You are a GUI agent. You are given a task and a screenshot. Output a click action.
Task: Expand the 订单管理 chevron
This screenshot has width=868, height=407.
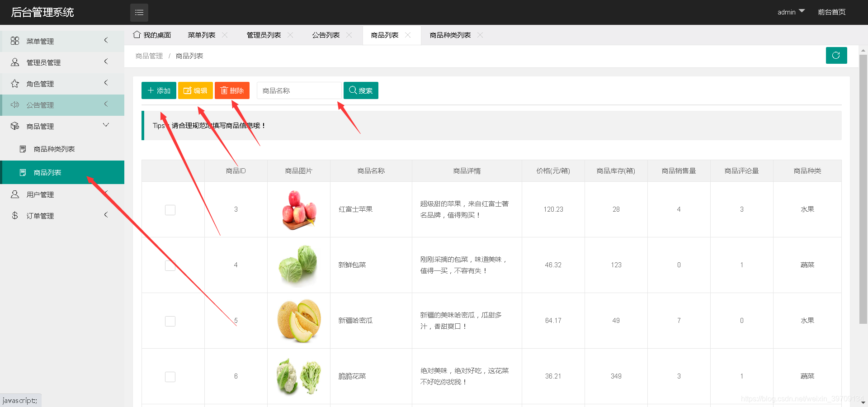pyautogui.click(x=106, y=215)
